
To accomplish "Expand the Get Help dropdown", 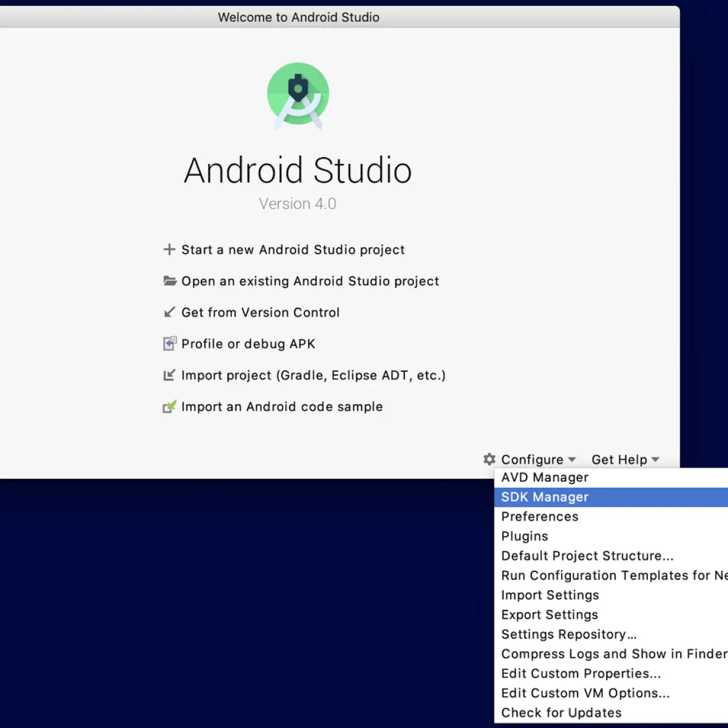I will [625, 460].
